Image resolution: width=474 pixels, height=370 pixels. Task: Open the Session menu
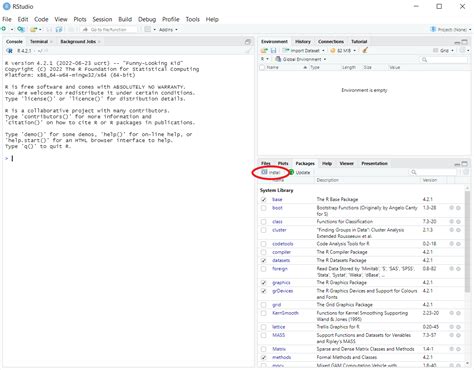102,19
